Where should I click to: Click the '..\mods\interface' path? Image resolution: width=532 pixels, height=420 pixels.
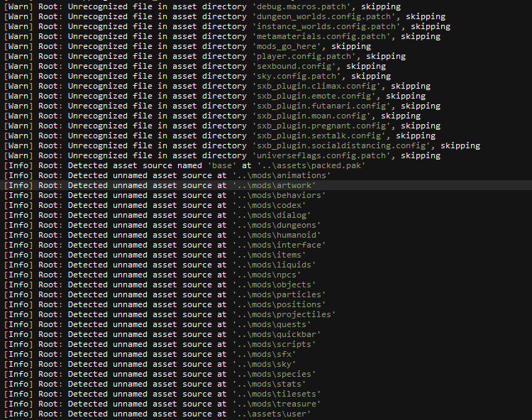(279, 245)
